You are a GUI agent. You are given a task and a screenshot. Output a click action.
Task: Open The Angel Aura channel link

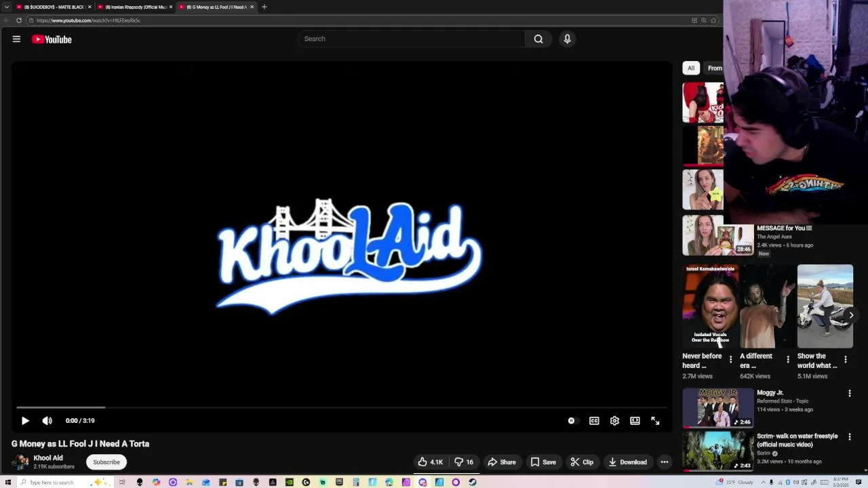point(774,237)
